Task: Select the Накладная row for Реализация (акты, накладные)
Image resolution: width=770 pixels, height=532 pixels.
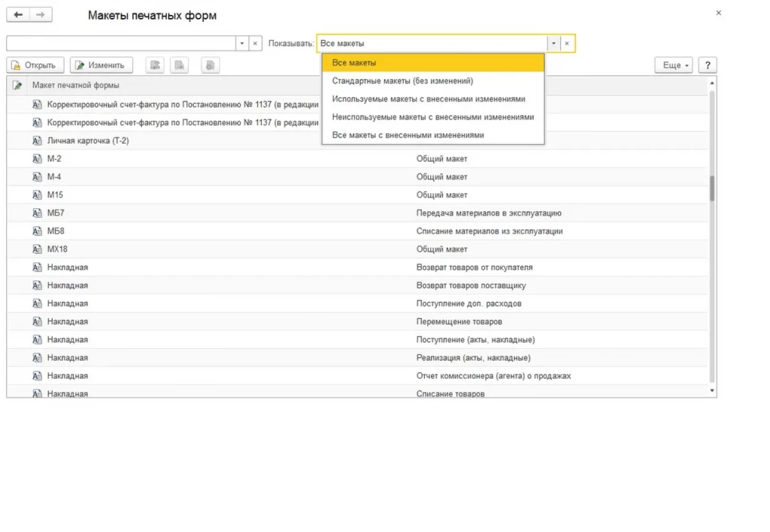Action: [357, 358]
